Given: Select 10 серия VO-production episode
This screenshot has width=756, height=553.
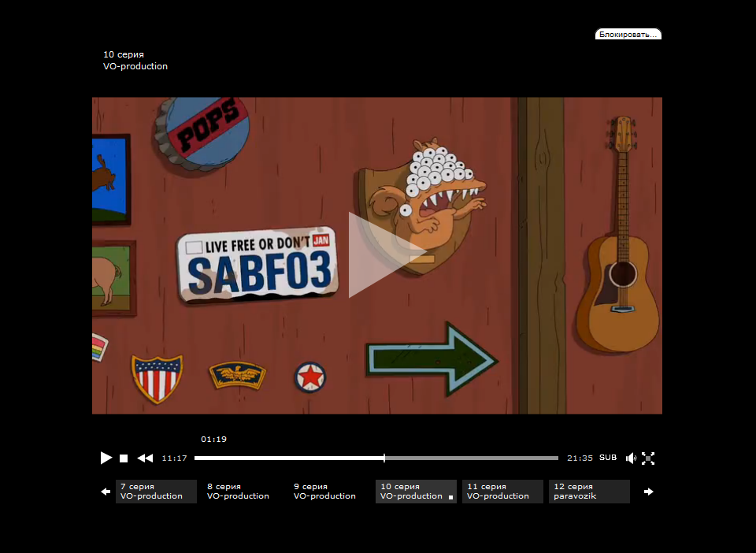Looking at the screenshot, I should point(416,492).
